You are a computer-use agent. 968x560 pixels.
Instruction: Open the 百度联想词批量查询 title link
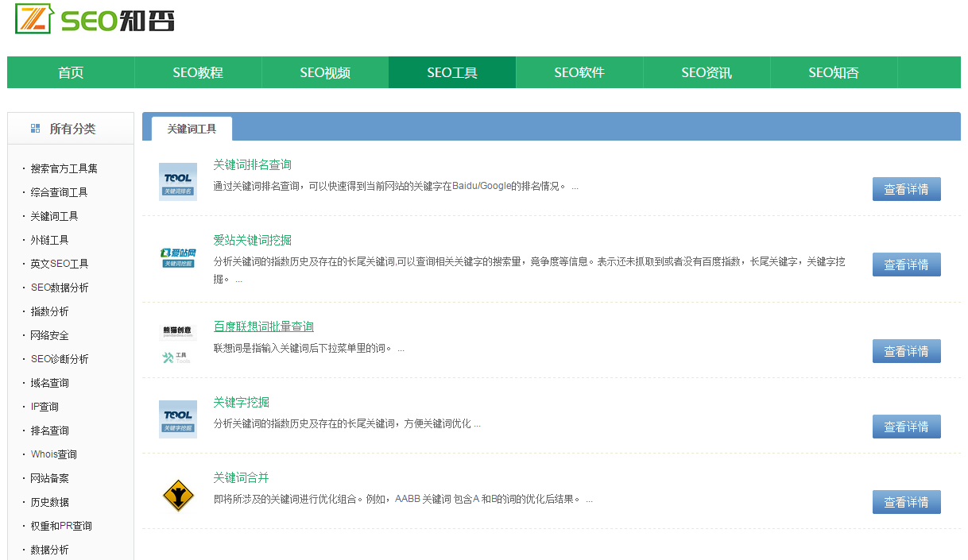click(x=263, y=326)
